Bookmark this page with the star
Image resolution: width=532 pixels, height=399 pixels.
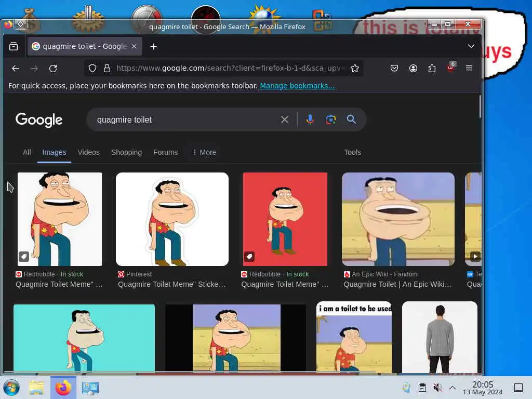coord(354,68)
